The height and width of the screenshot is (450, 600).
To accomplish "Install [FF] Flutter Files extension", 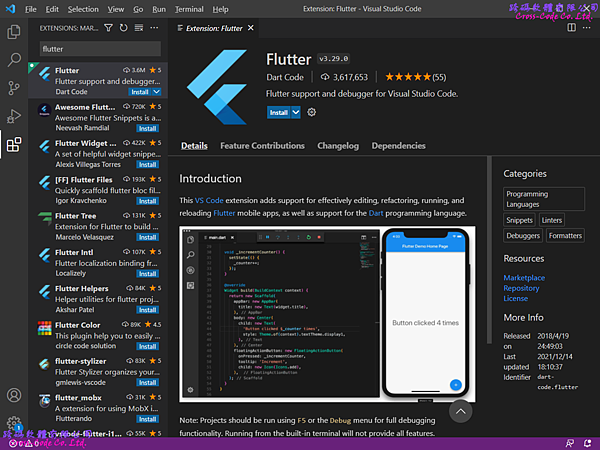I will point(147,201).
